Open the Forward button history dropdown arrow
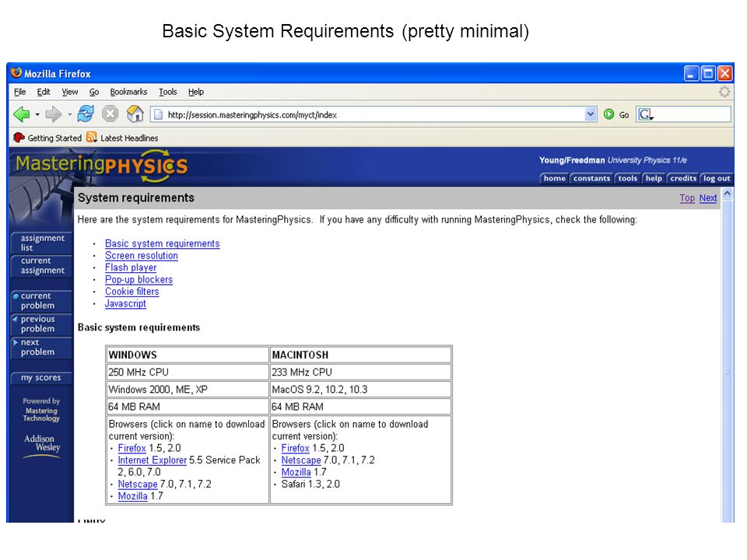747x560 pixels. (69, 115)
